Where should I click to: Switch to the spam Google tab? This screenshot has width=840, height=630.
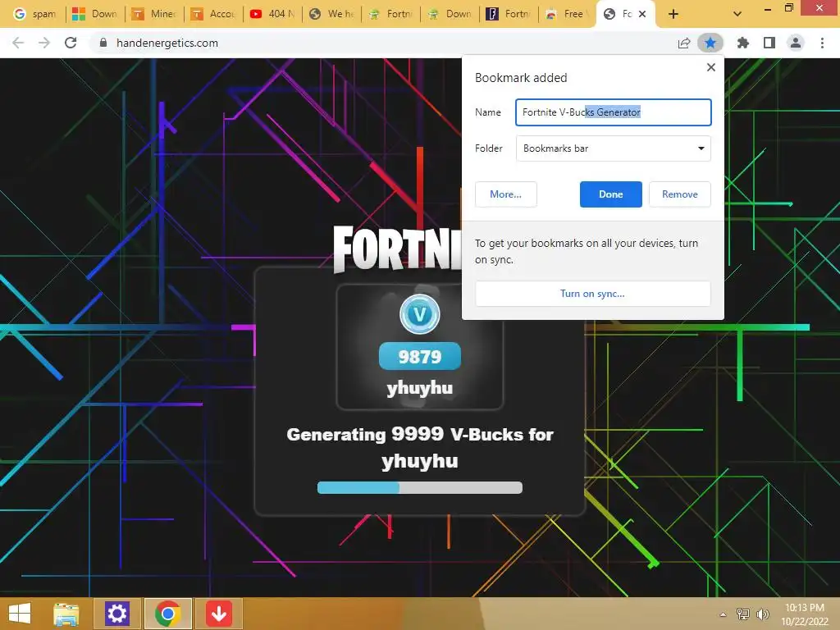click(34, 14)
